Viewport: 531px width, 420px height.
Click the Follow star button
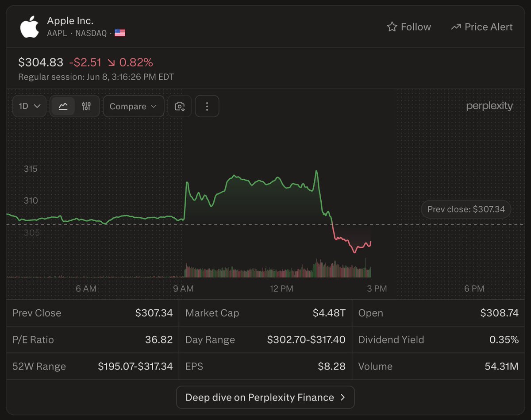(x=409, y=27)
